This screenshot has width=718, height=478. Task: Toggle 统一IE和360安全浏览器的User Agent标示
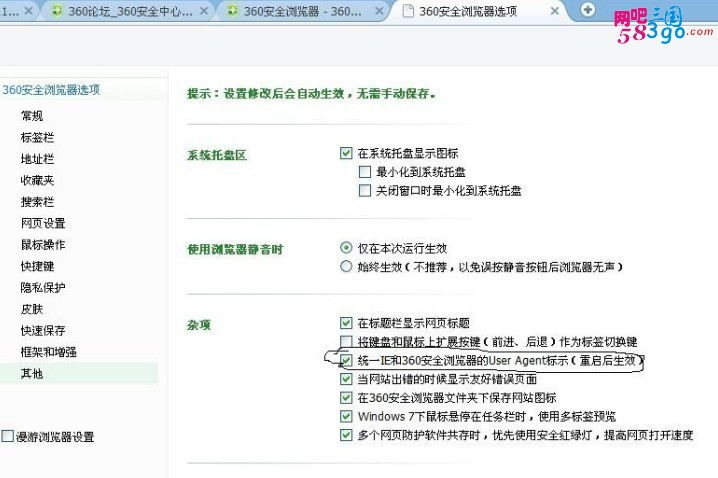tap(346, 360)
